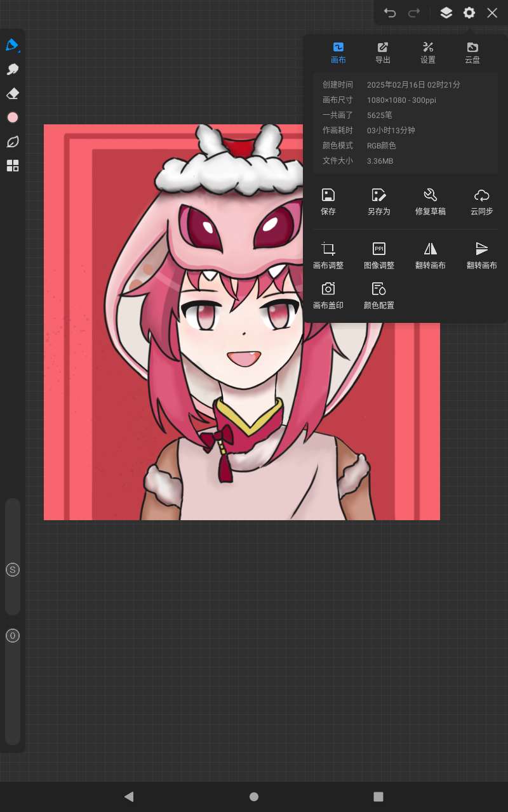This screenshot has height=812, width=508.
Task: Open the pink color swatch picker
Action: [12, 117]
